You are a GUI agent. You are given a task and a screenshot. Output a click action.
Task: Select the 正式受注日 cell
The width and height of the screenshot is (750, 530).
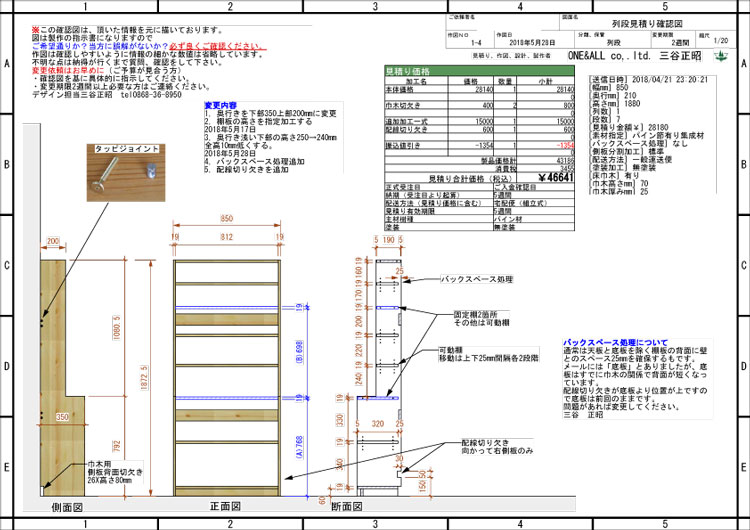[x=403, y=187]
